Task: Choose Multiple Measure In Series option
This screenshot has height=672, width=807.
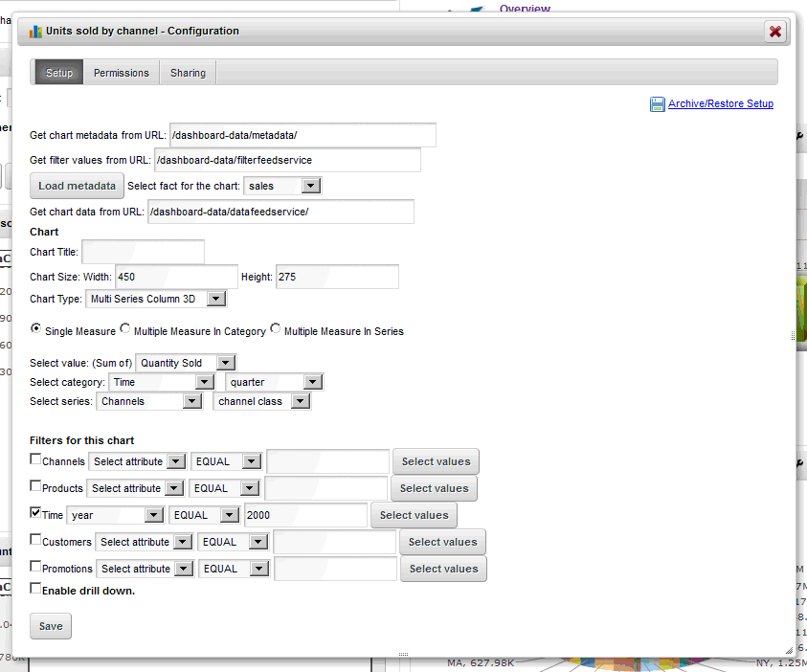Action: tap(276, 329)
